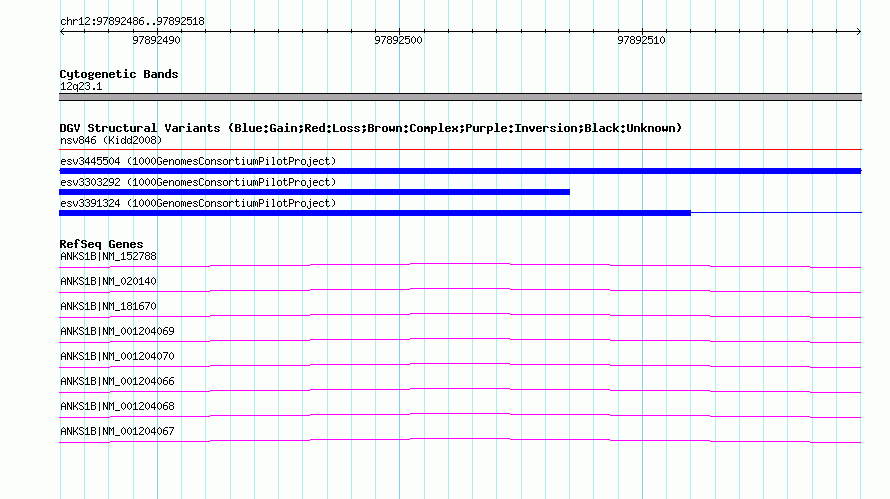Open the ANKS1B|NM_152788 transcript
This screenshot has width=890, height=499.
[x=108, y=256]
